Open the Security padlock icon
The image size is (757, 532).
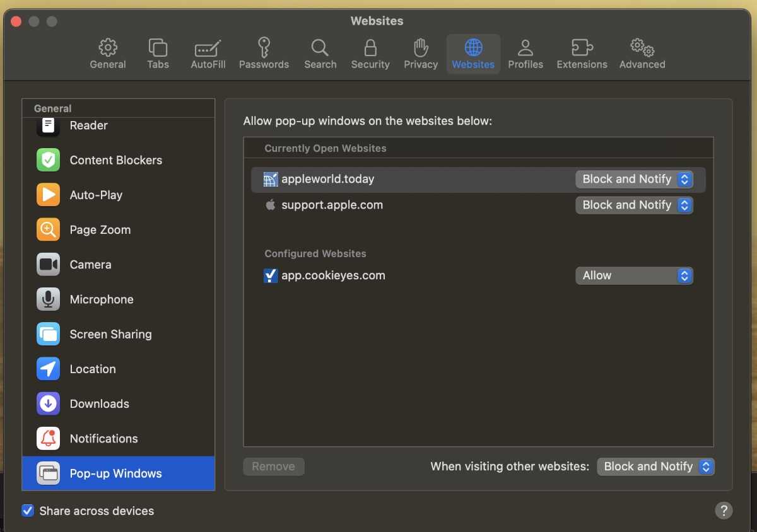[x=370, y=47]
